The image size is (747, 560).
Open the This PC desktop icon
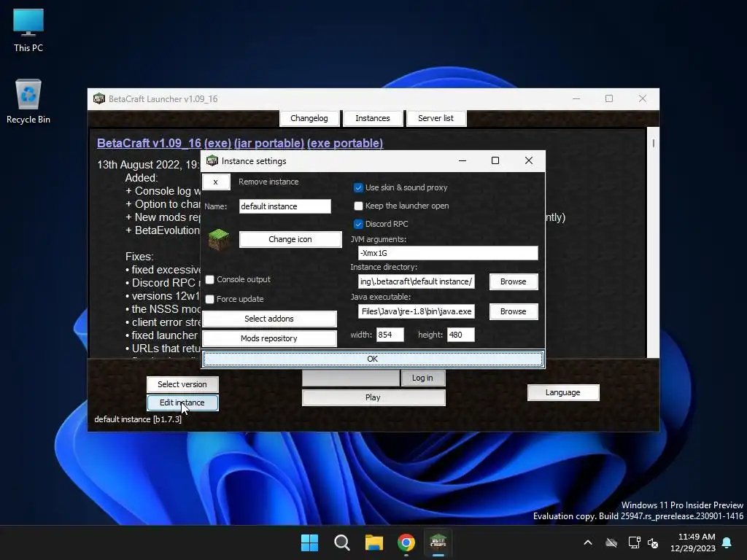[x=28, y=31]
